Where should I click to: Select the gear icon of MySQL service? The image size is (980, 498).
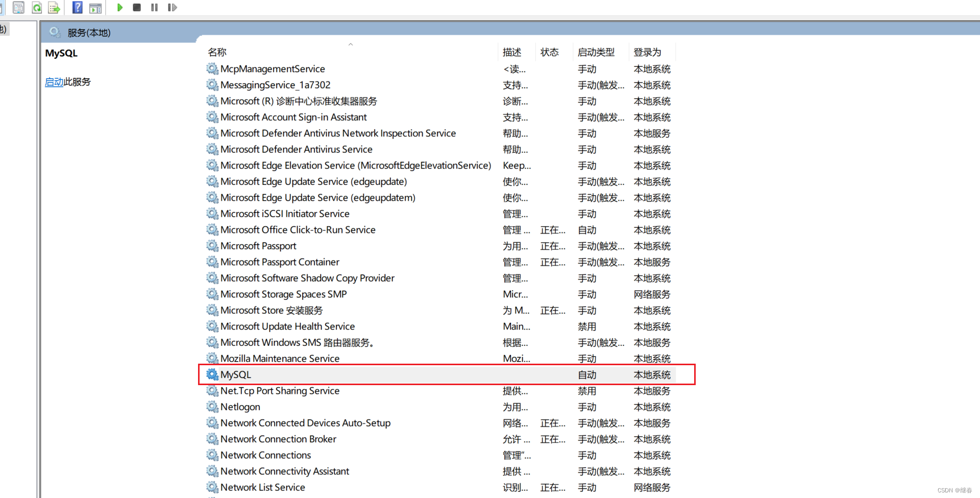click(212, 374)
